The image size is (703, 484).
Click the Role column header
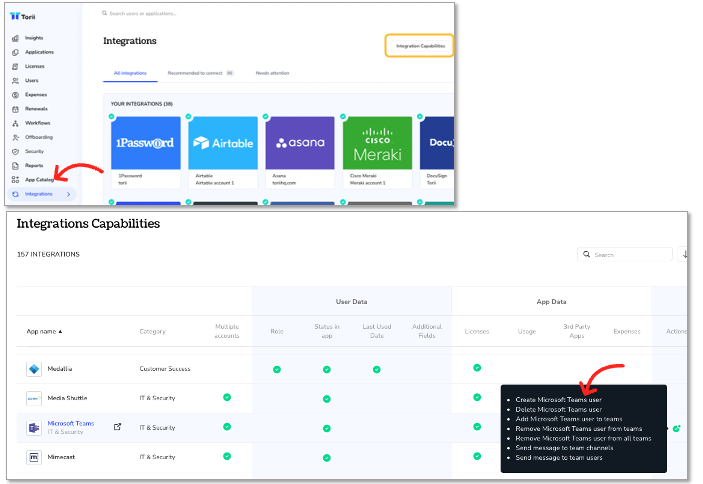tap(277, 332)
